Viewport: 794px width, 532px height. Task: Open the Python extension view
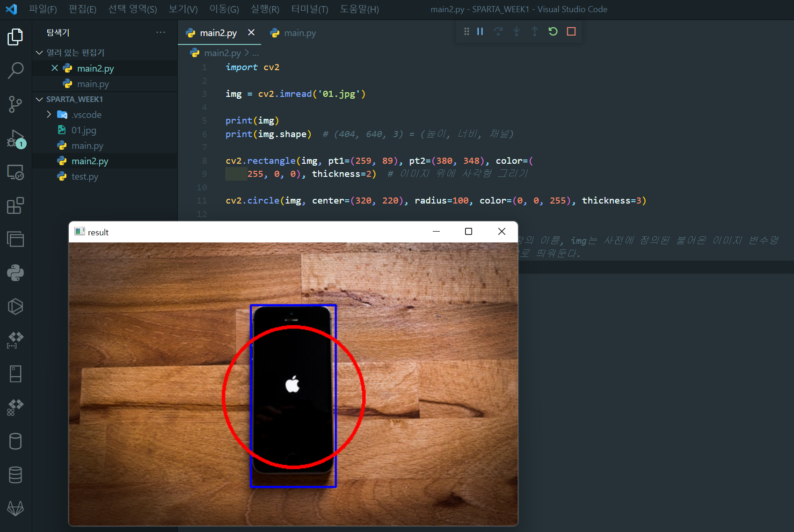(15, 273)
